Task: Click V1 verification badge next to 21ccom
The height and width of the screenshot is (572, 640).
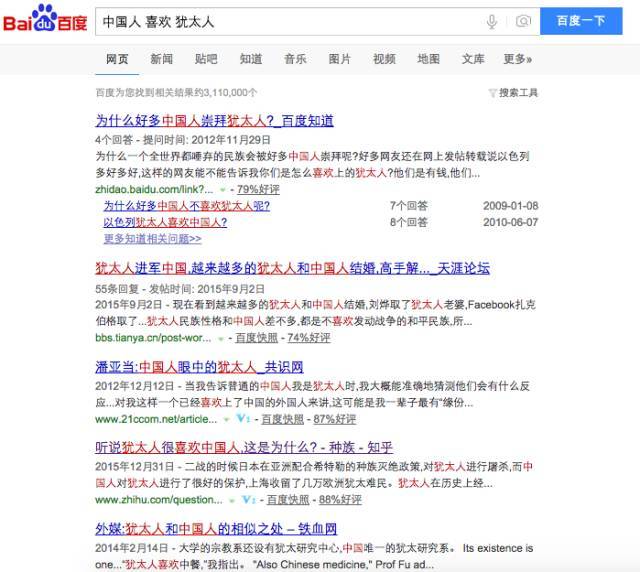Action: [243, 418]
